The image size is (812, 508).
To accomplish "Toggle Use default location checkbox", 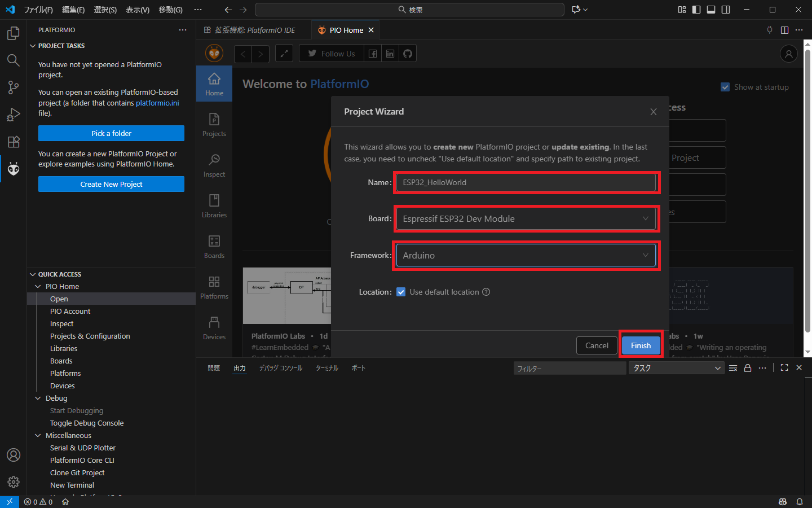I will (401, 292).
